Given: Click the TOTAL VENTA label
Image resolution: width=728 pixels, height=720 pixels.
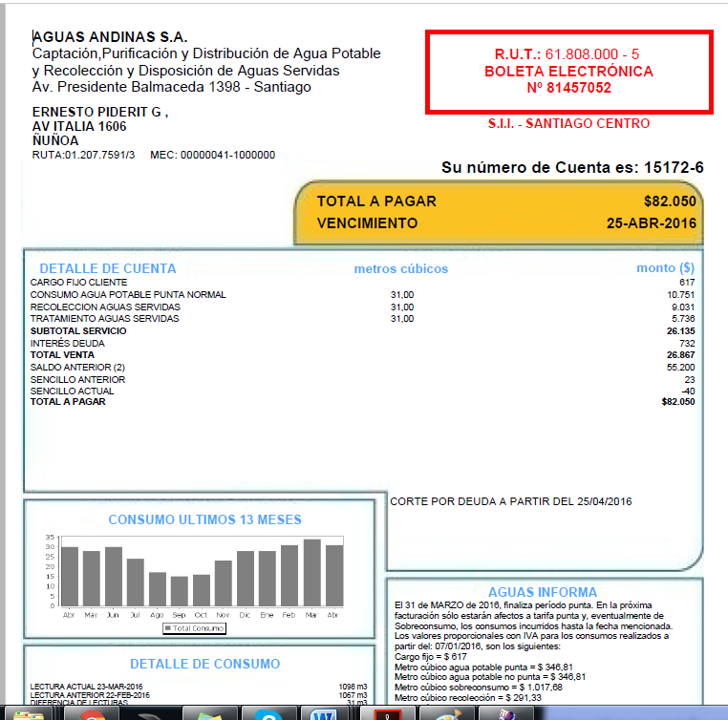Looking at the screenshot, I should pyautogui.click(x=62, y=355).
